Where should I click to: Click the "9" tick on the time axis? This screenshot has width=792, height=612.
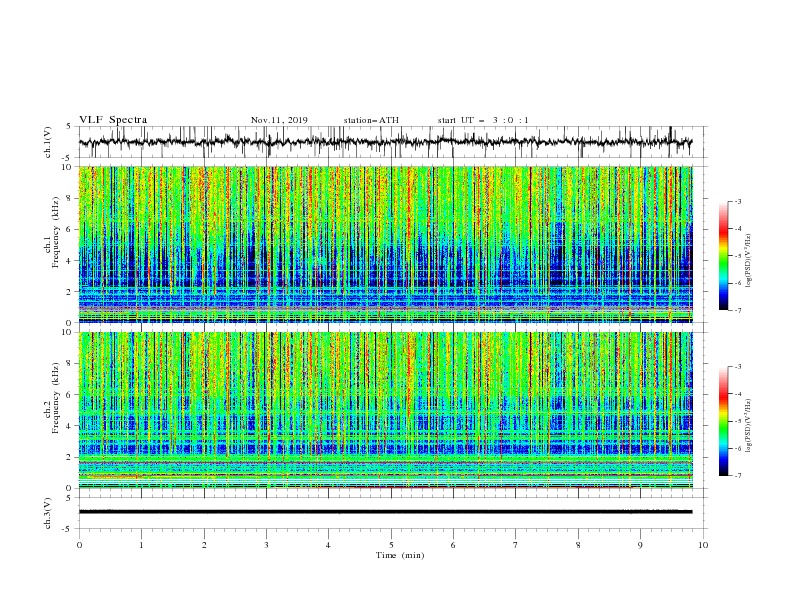point(640,545)
